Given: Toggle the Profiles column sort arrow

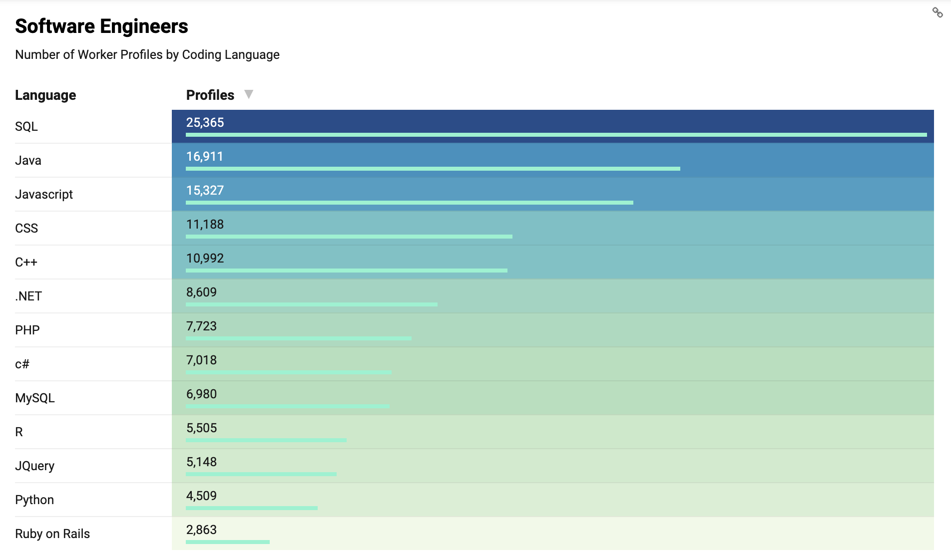Looking at the screenshot, I should tap(248, 94).
